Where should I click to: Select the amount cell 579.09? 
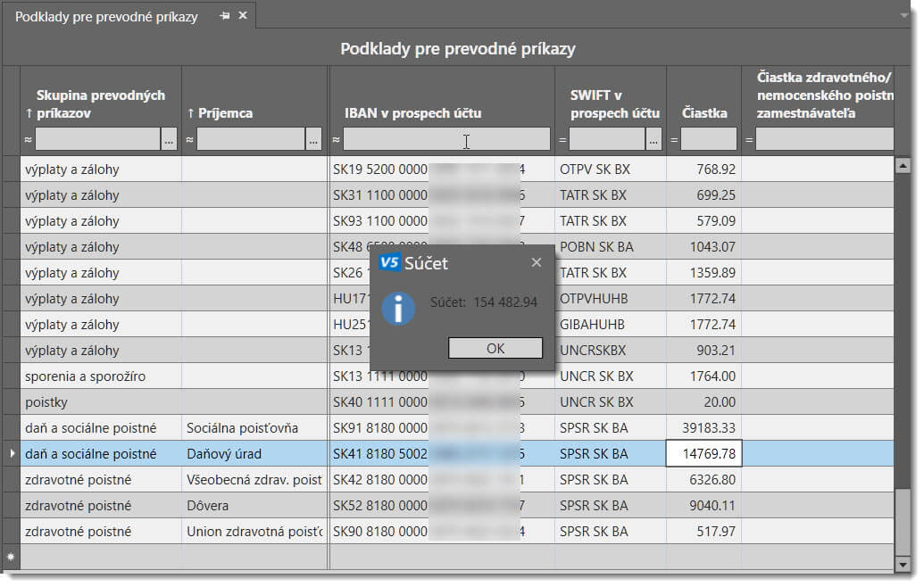[703, 220]
